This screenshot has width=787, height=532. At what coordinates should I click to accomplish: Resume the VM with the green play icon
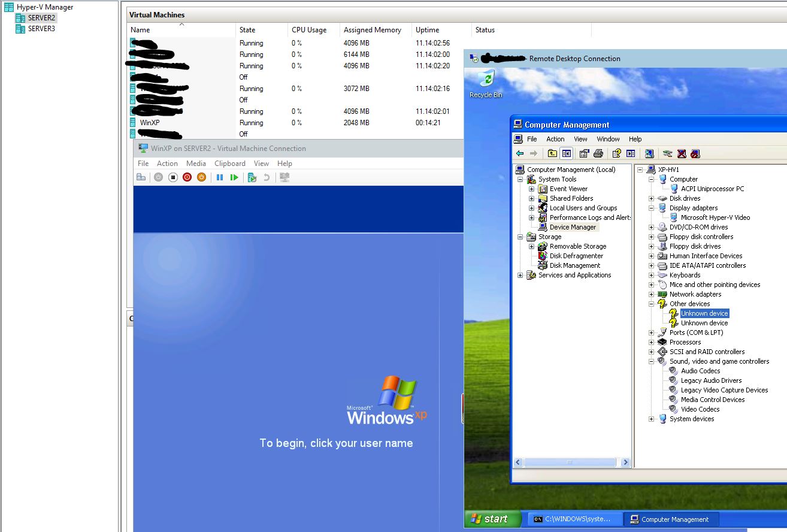coord(234,177)
